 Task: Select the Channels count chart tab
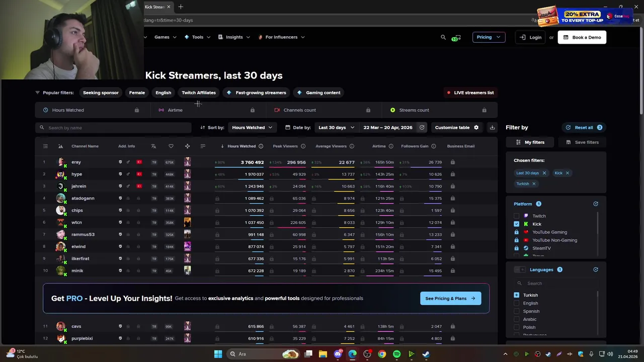click(x=323, y=110)
